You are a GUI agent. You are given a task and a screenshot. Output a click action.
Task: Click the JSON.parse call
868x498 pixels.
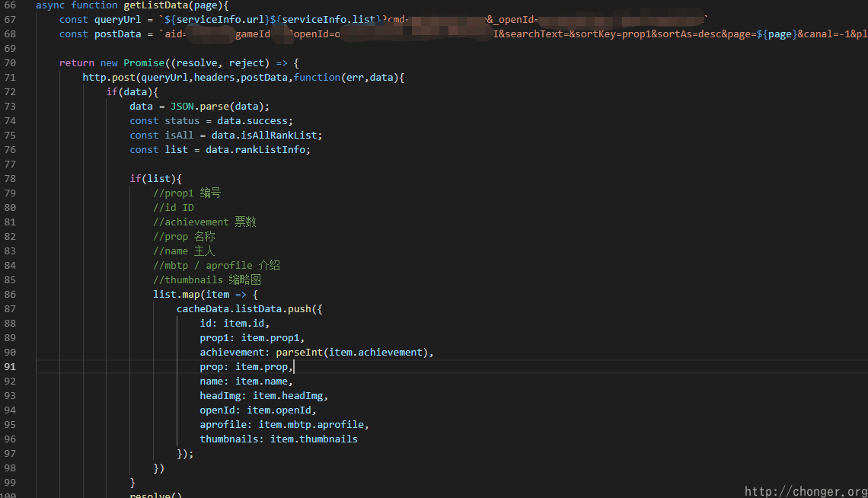click(199, 107)
